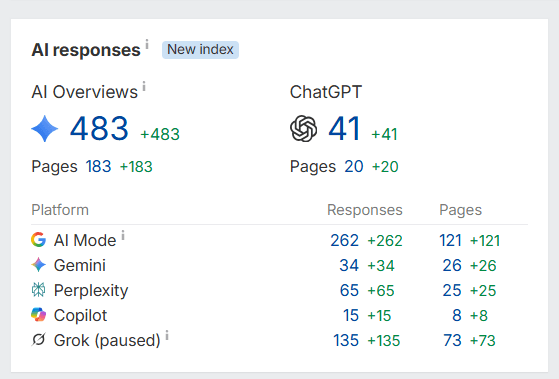Click the Gemini sparkle icon
This screenshot has height=379, width=559.
pos(39,265)
